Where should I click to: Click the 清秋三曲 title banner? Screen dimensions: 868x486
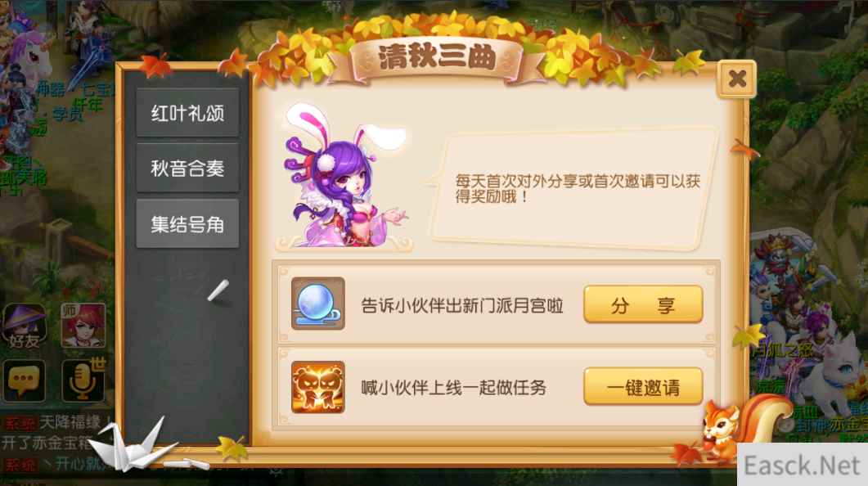coord(437,57)
